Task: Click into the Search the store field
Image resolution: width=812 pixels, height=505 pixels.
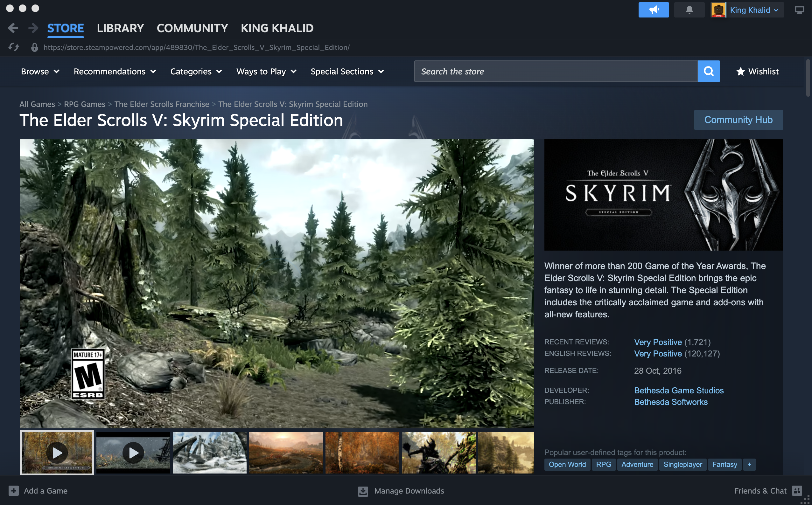Action: [555, 71]
